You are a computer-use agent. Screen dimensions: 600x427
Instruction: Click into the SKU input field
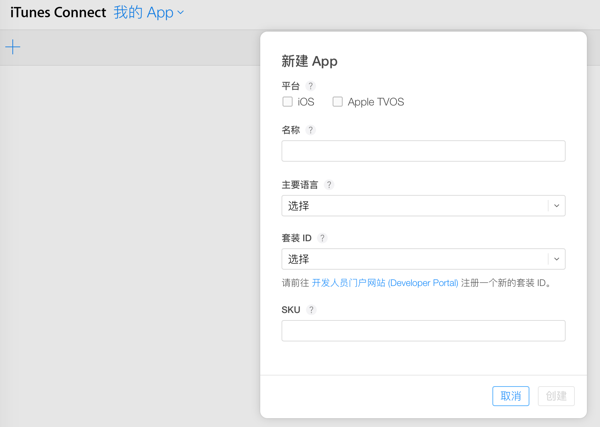423,331
